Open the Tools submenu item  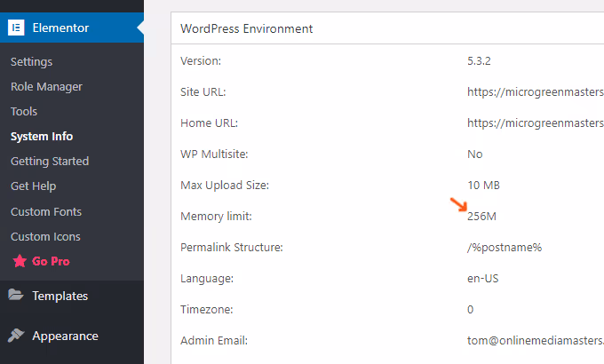24,111
